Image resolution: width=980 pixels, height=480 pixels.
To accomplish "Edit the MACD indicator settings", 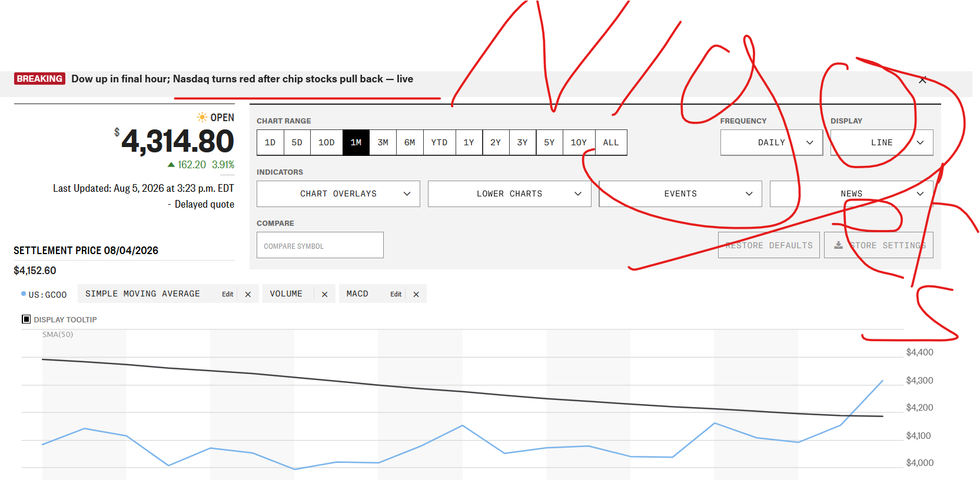I will pyautogui.click(x=396, y=294).
